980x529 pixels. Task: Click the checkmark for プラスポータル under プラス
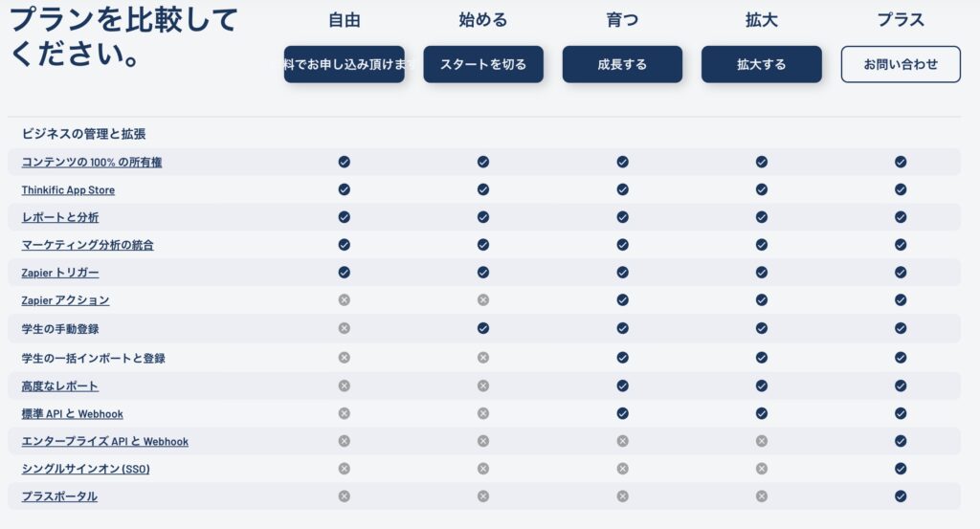(901, 496)
